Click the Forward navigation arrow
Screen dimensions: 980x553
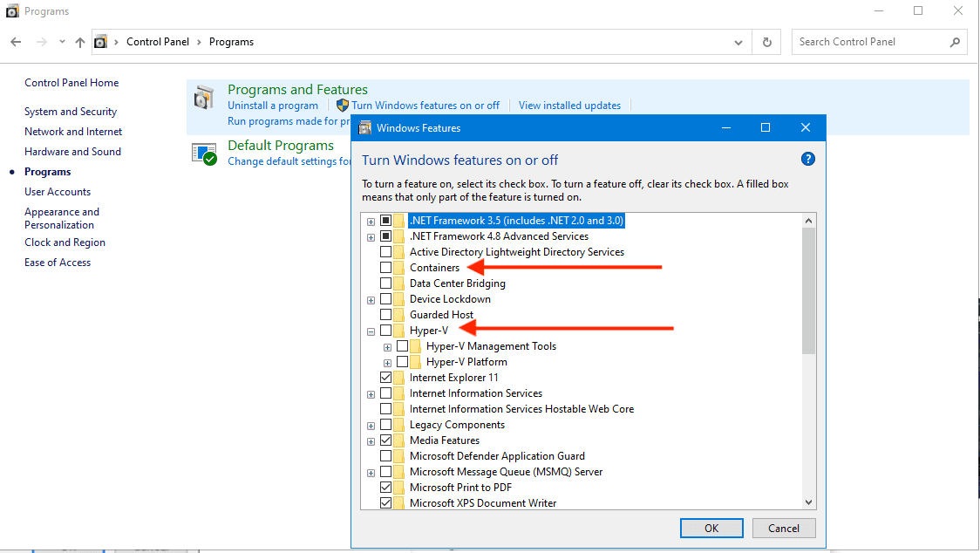click(41, 42)
